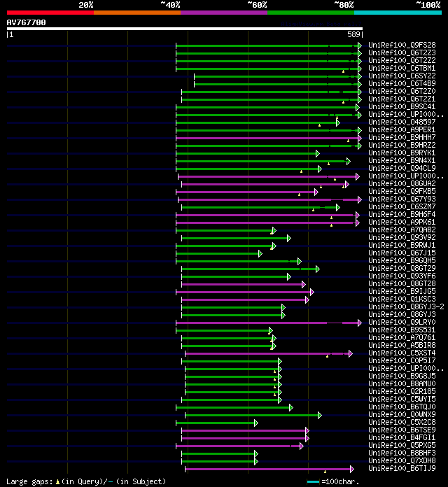Select hit label UniRef100_C5XST4
The width and height of the screenshot is (448, 487).
[402, 353]
